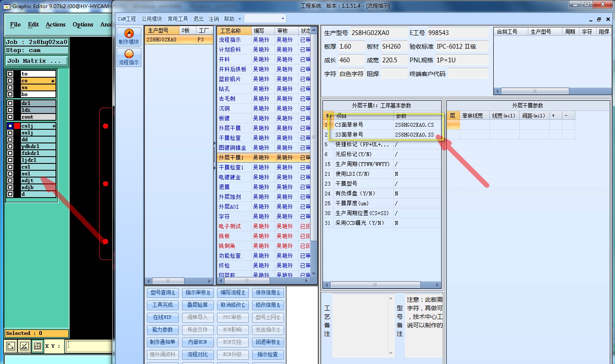Screen dimensions: 615x364
Task: Toggle the 'to' layer checkbox
Action: tap(10, 74)
